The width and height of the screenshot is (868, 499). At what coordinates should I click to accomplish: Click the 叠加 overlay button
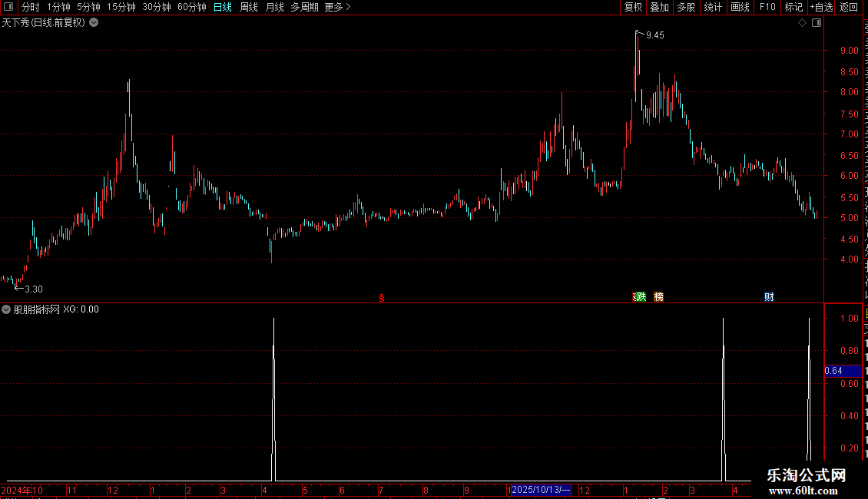pos(659,7)
